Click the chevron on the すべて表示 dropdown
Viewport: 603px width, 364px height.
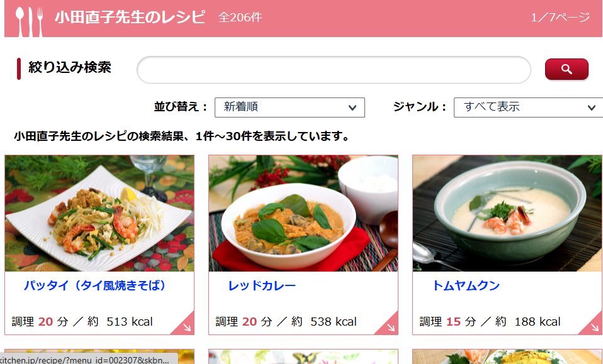[592, 108]
